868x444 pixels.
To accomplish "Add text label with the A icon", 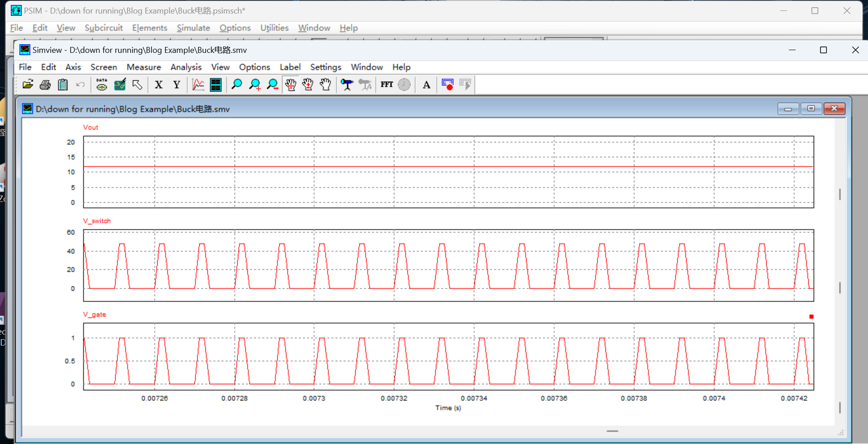I will pos(426,84).
